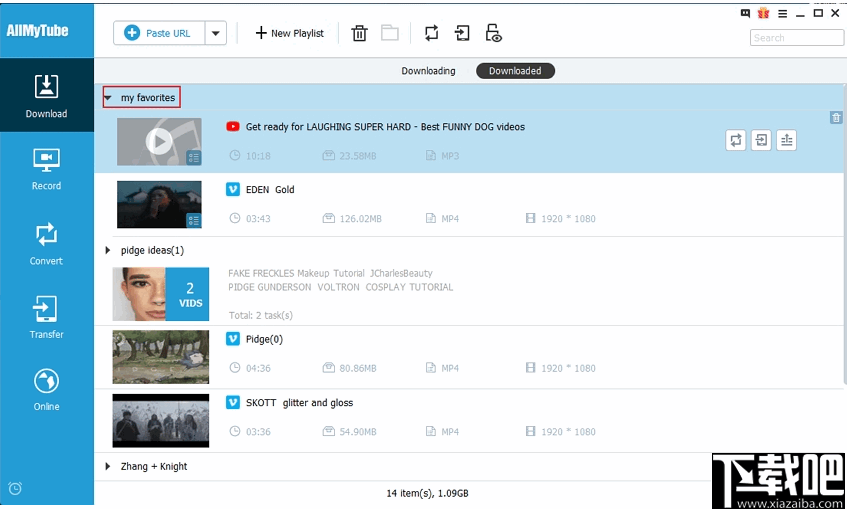The width and height of the screenshot is (847, 509).
Task: Delete the FUNNY DOG item via small trash icon
Action: (x=836, y=117)
